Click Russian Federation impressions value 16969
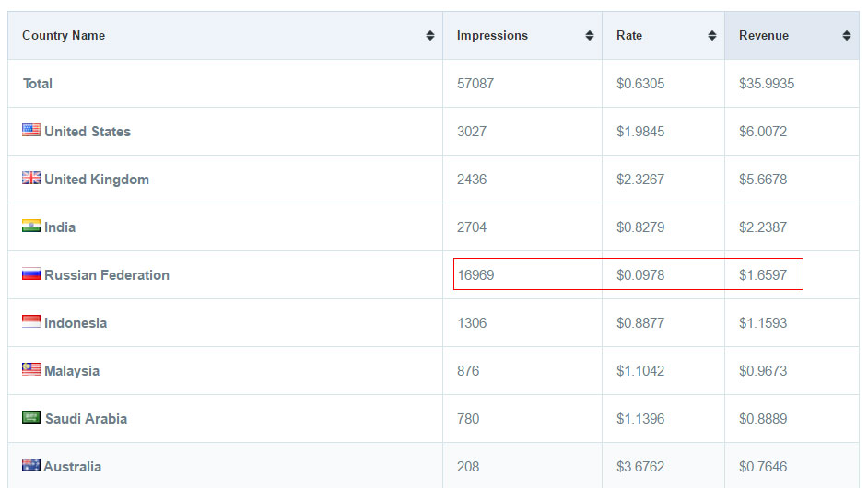Viewport: 868px width, 488px height. point(475,275)
